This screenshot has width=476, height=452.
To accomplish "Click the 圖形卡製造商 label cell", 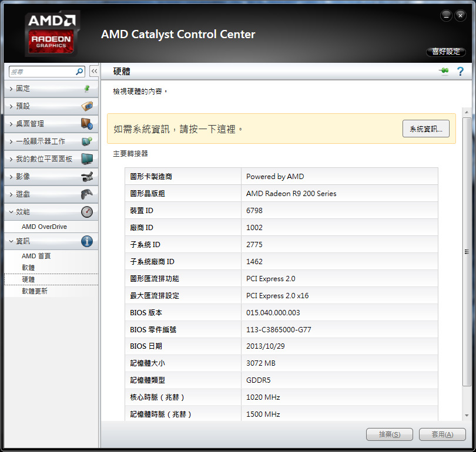I will [183, 177].
